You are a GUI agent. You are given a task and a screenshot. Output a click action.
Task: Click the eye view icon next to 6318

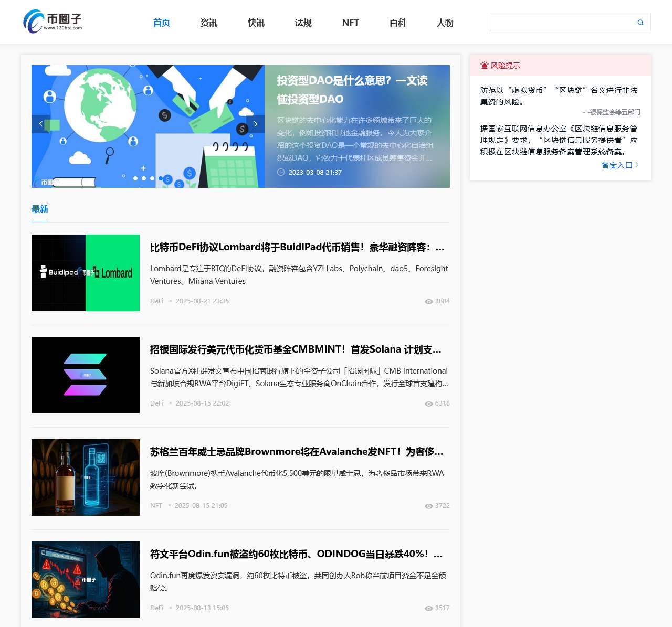point(429,403)
